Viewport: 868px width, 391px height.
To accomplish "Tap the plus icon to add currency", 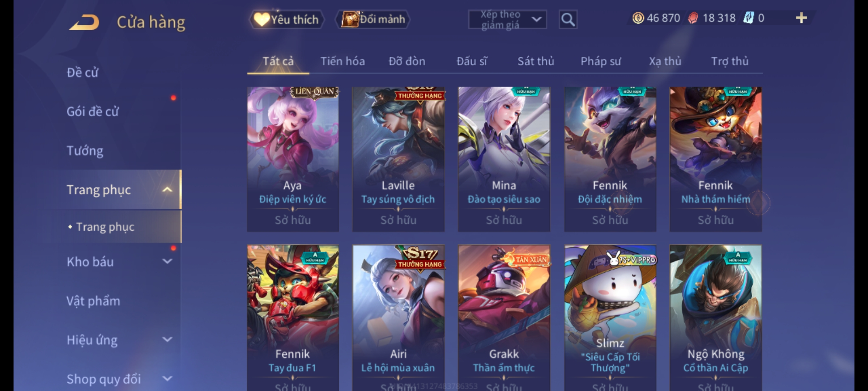I will [x=801, y=18].
